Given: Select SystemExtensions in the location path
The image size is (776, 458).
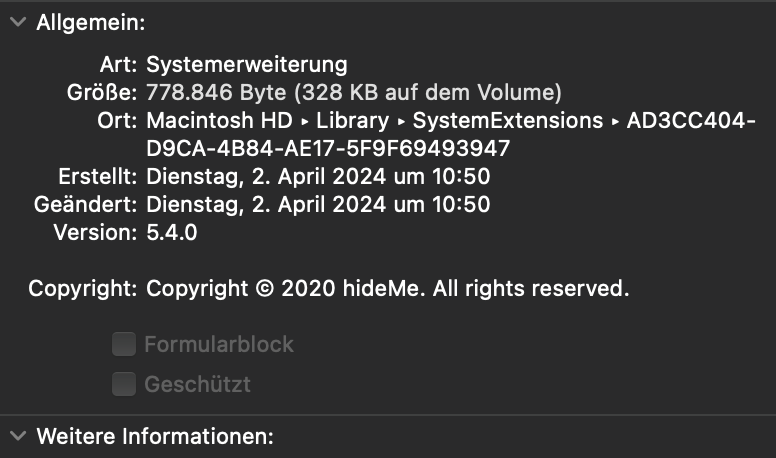Looking at the screenshot, I should 508,121.
